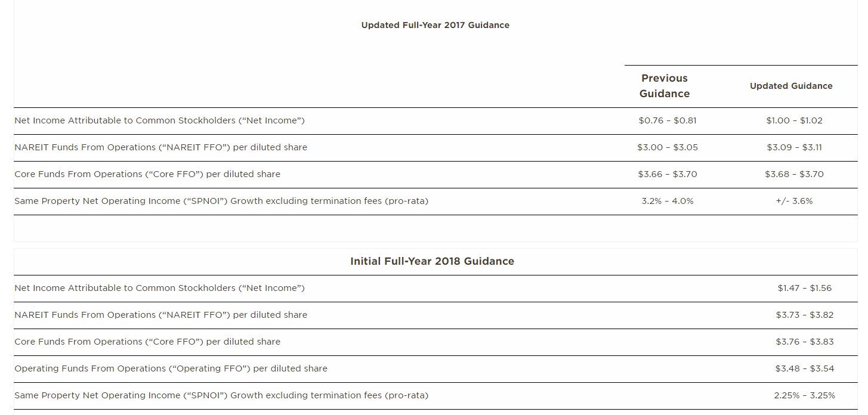Click the "Updated Full-Year 2017 Guidance" heading
868x415 pixels.
pyautogui.click(x=435, y=25)
